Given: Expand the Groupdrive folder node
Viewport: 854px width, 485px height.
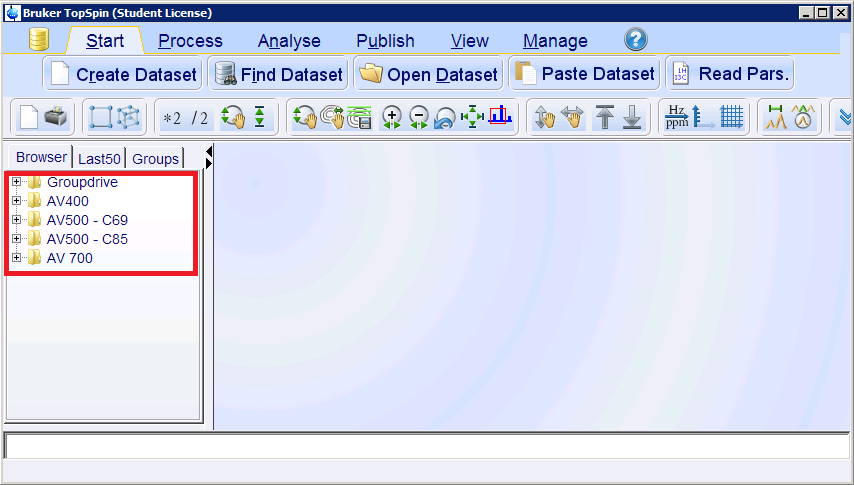Looking at the screenshot, I should tap(17, 182).
